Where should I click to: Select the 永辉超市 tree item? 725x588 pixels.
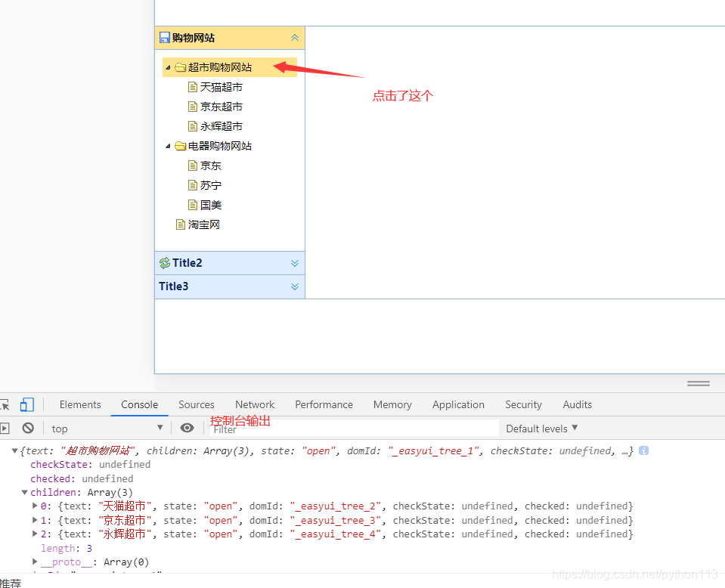coord(221,126)
